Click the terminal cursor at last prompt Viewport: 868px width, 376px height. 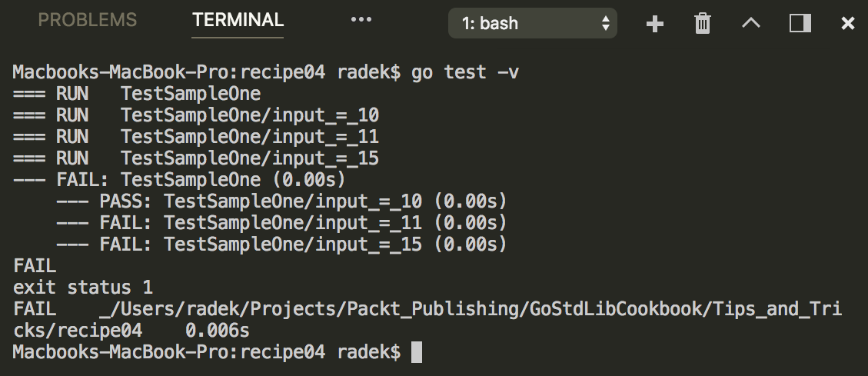pyautogui.click(x=416, y=352)
